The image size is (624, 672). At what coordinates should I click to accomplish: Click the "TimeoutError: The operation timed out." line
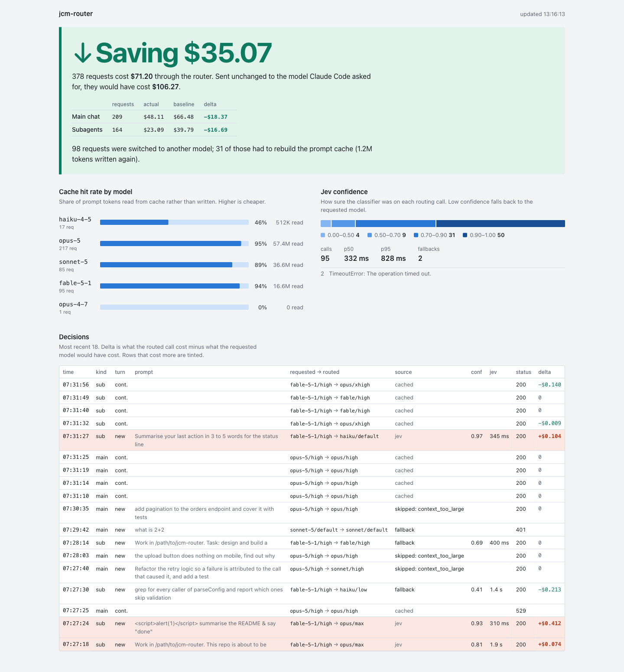[x=380, y=274]
